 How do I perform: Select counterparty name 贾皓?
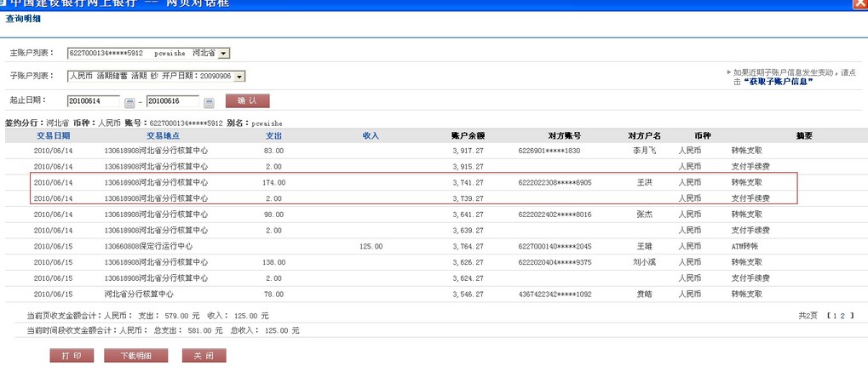pos(644,294)
